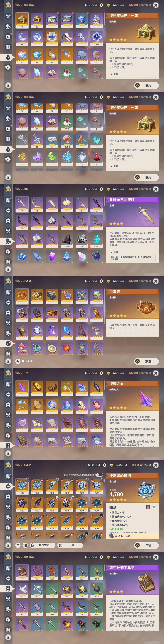Toggle the lock on 流离者的晶泪
The height and width of the screenshot is (644, 164).
(x=148, y=507)
